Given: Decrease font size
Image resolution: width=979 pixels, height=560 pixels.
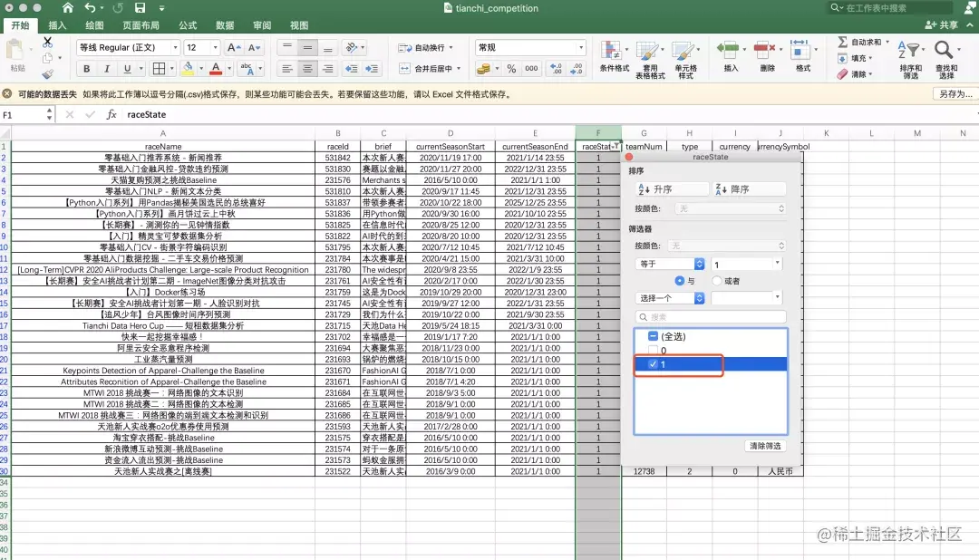Looking at the screenshot, I should tap(254, 47).
